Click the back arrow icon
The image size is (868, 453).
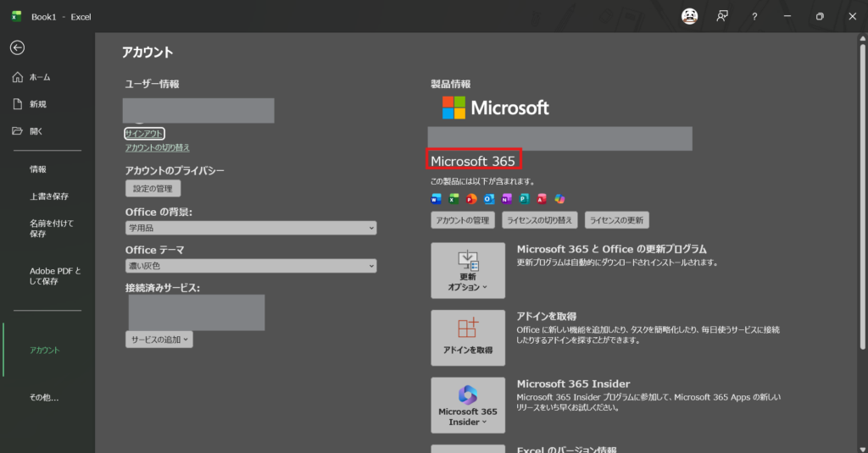(17, 48)
